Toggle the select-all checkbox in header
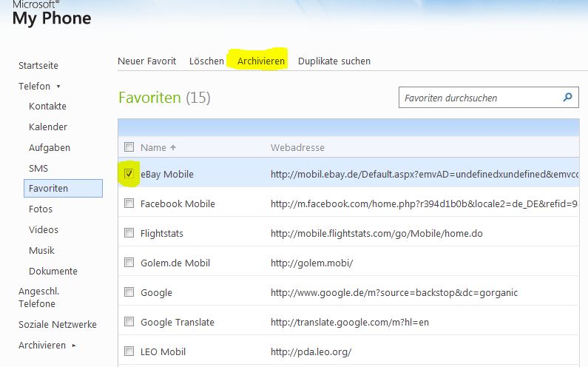Image resolution: width=588 pixels, height=367 pixels. click(x=129, y=147)
